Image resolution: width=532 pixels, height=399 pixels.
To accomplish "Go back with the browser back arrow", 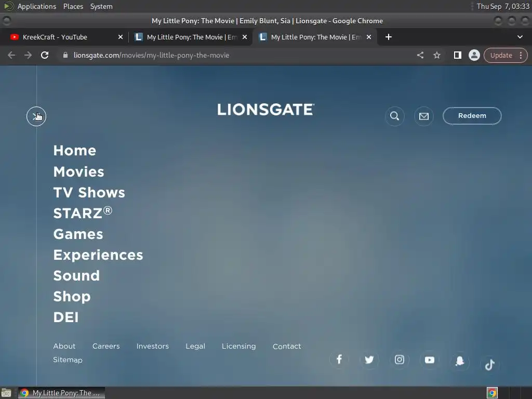I will click(x=11, y=55).
